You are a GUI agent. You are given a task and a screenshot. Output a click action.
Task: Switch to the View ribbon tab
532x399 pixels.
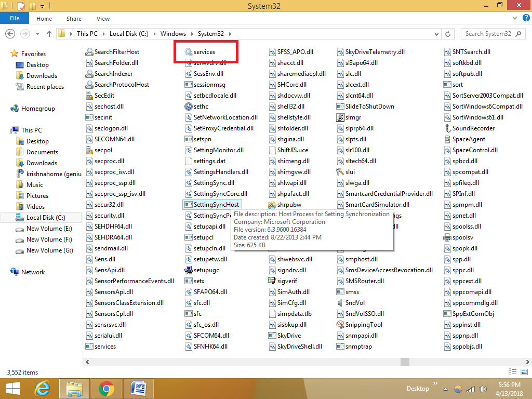pos(103,18)
